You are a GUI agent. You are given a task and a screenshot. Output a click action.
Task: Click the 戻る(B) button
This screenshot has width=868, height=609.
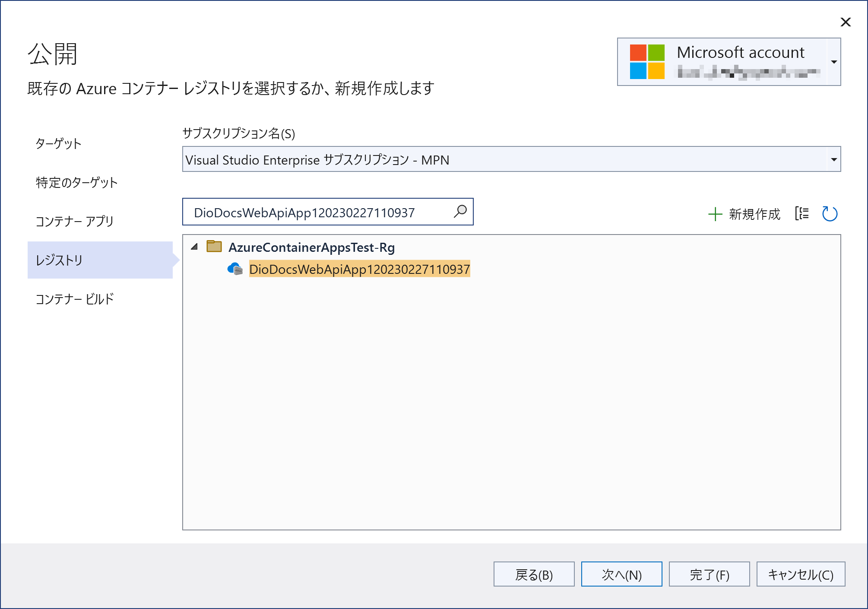click(x=534, y=574)
